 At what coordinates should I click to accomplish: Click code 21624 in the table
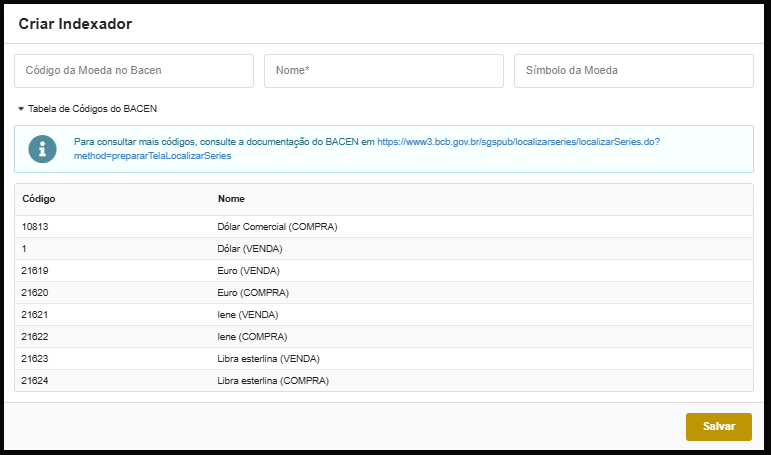coord(35,381)
